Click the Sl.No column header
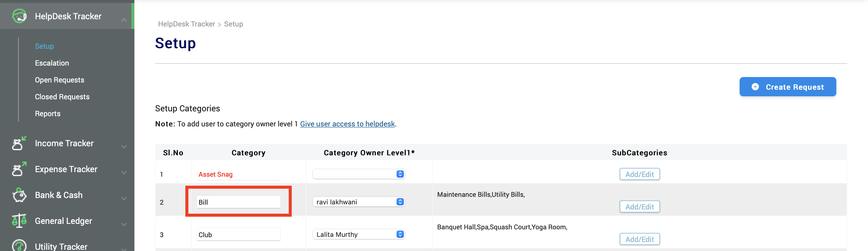 (173, 153)
